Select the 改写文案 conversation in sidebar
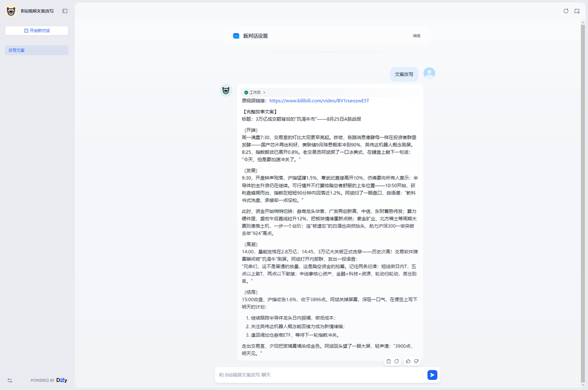This screenshot has height=390, width=588. click(37, 50)
